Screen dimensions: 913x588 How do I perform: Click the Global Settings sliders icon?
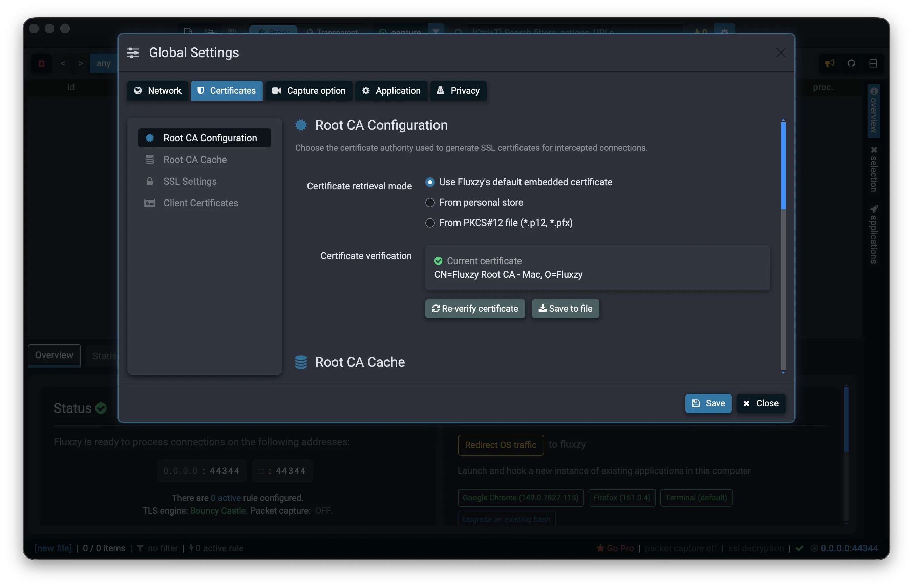[x=133, y=53]
